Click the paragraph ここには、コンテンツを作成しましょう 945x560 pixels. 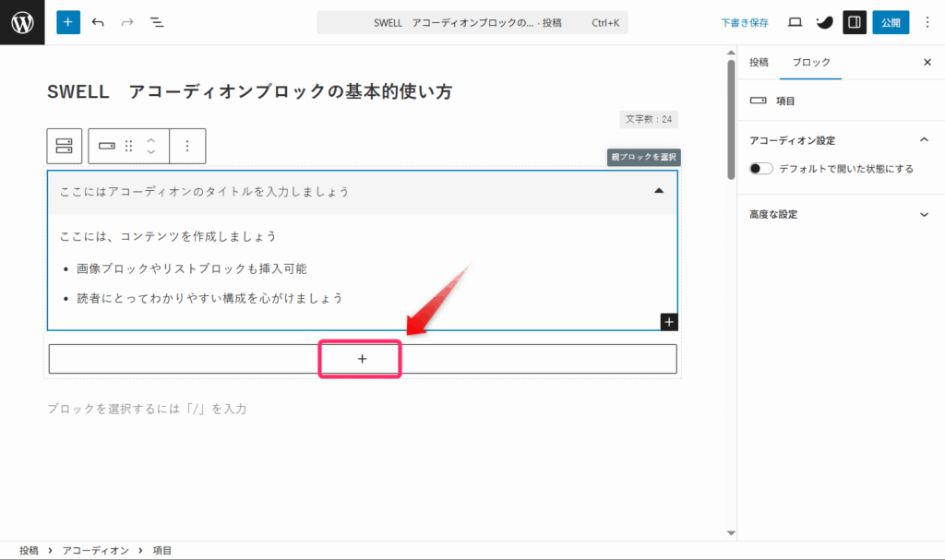[x=168, y=236]
